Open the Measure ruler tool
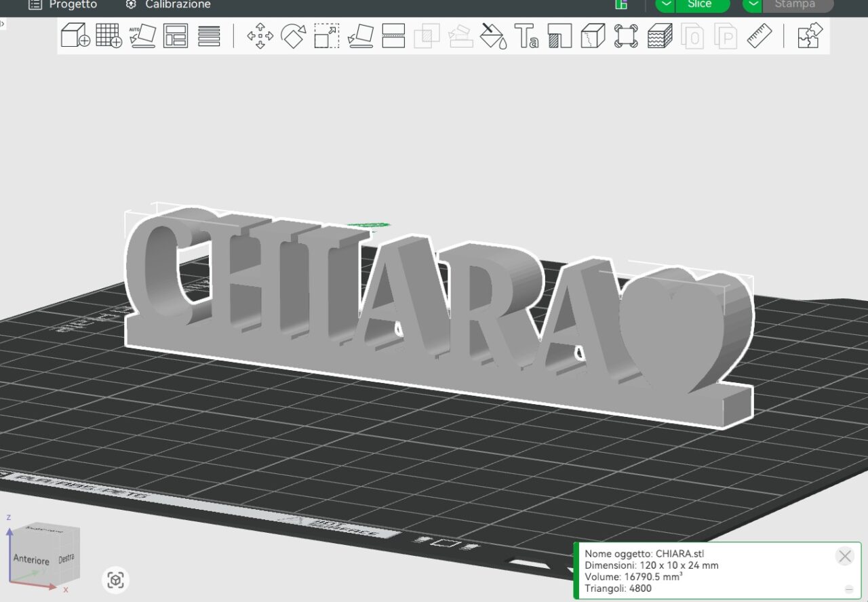868x602 pixels. 759,35
